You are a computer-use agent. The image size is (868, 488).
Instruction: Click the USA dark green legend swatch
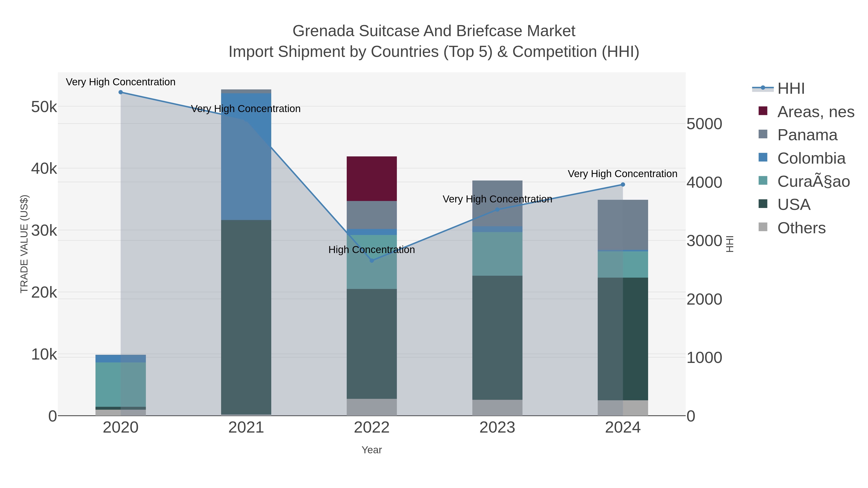(x=763, y=204)
